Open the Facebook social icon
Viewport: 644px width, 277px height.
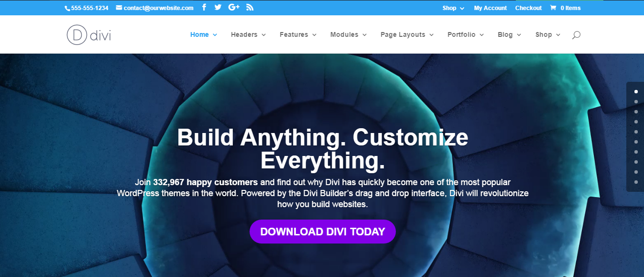204,7
